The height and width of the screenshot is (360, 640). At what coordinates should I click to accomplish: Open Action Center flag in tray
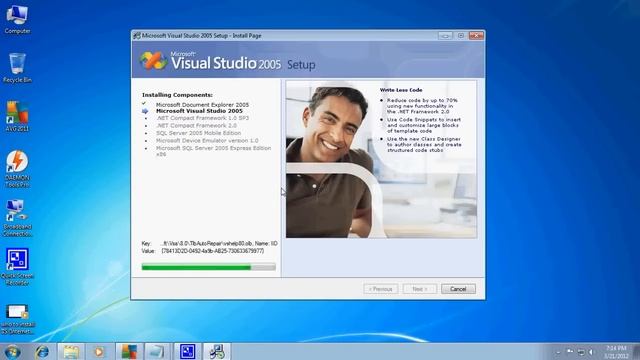(570, 352)
